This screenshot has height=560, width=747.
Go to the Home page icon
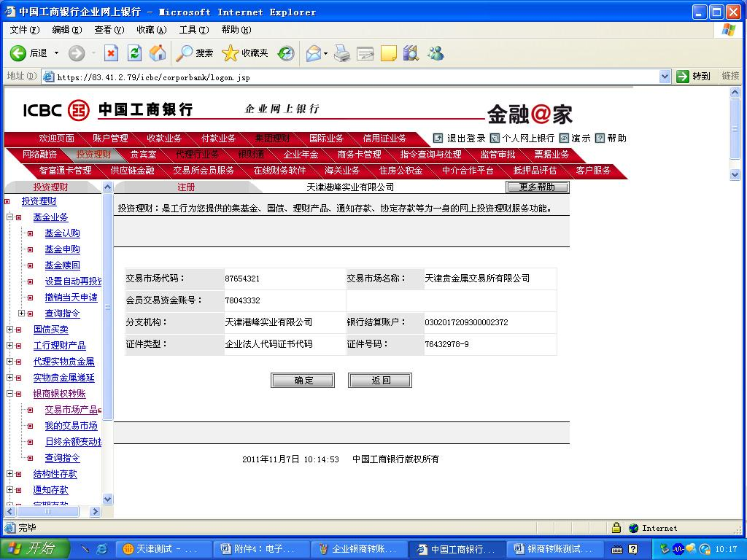click(158, 52)
